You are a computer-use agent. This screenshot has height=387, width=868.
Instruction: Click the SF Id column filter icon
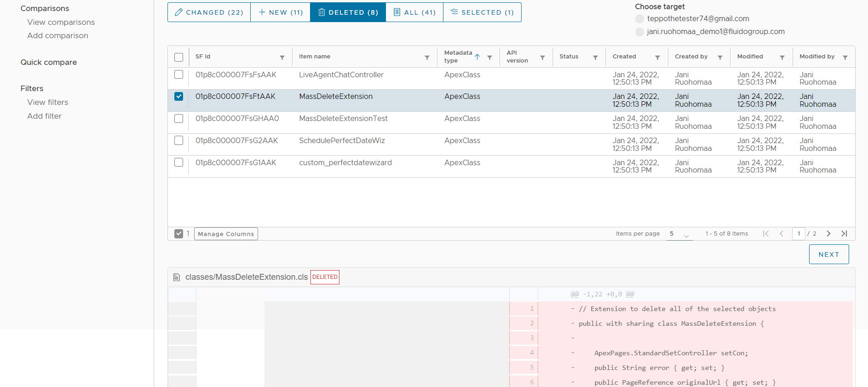(282, 58)
